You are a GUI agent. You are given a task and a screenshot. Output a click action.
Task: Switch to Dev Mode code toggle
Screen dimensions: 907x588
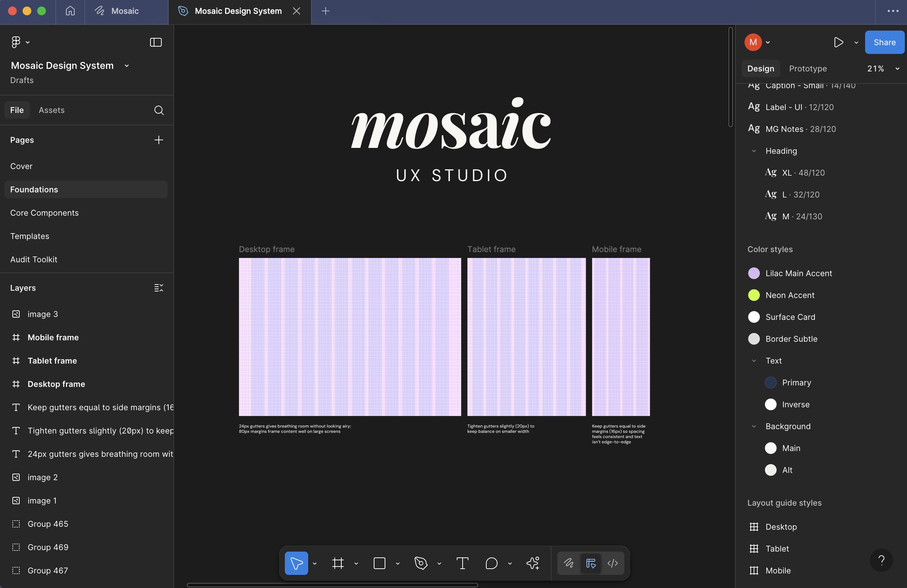612,563
